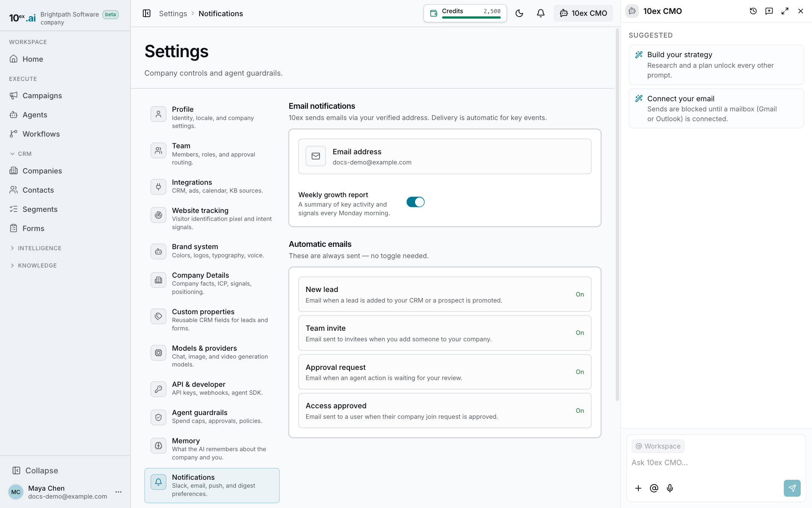Open the more options dots next to Maya Chen
Screen dimensions: 812x508
(118, 492)
